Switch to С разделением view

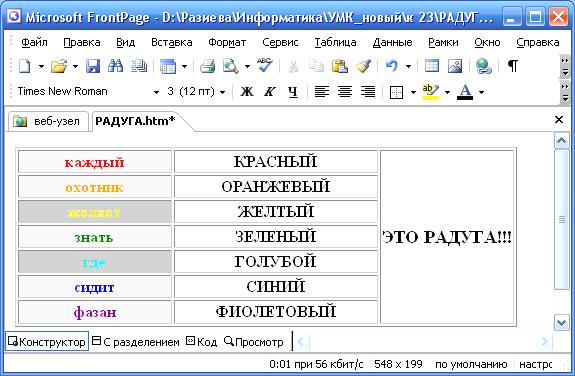pyautogui.click(x=136, y=342)
